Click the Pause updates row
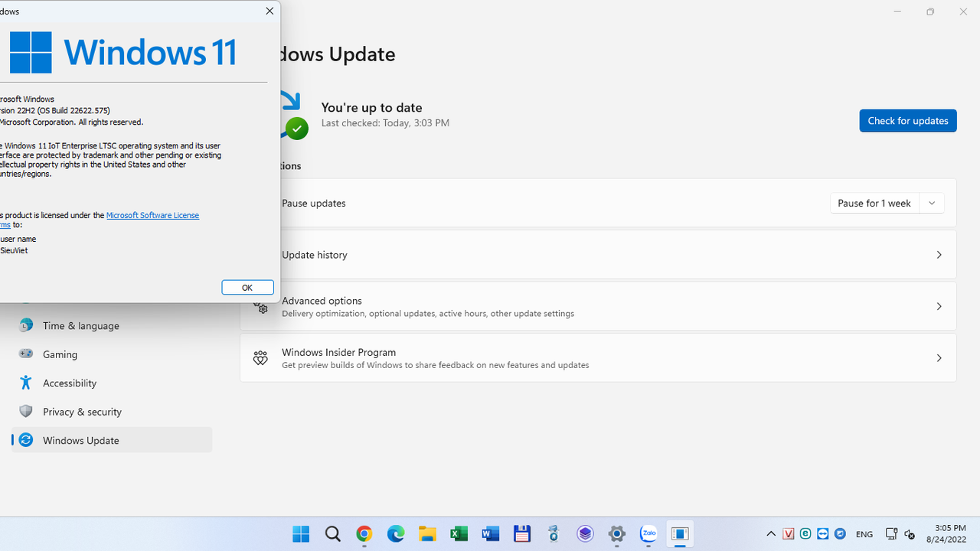980x551 pixels. point(598,203)
